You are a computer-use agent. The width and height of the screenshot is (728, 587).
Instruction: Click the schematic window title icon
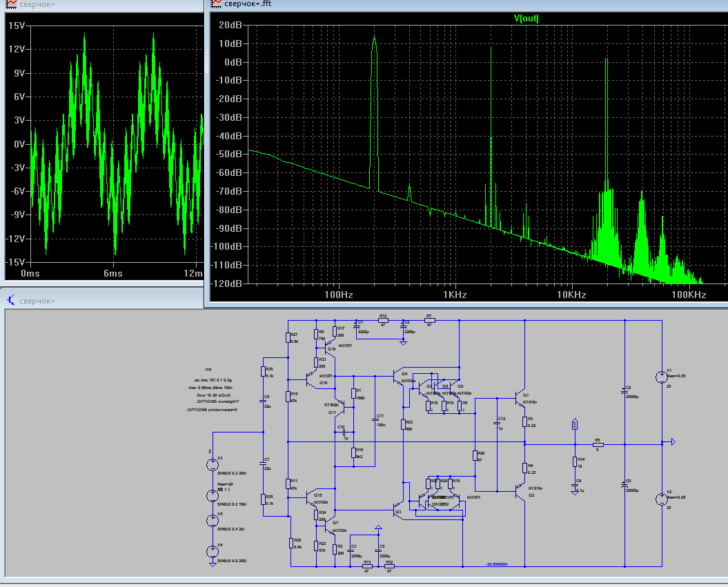(x=11, y=301)
